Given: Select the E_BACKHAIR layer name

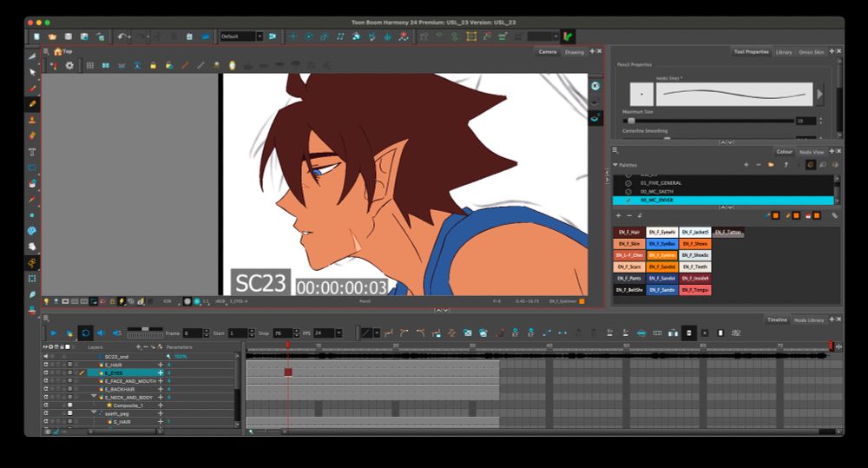Looking at the screenshot, I should (x=120, y=389).
